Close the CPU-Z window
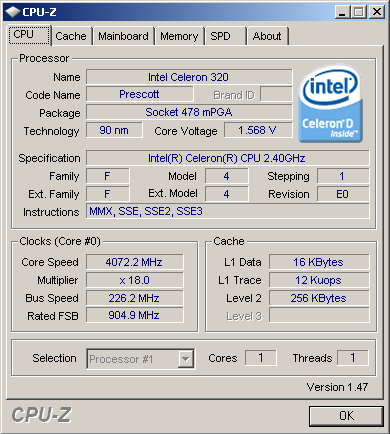The image size is (390, 434). [x=377, y=12]
